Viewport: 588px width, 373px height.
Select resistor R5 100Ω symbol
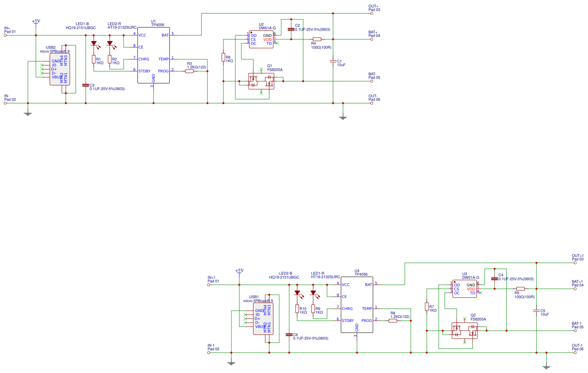(x=521, y=289)
